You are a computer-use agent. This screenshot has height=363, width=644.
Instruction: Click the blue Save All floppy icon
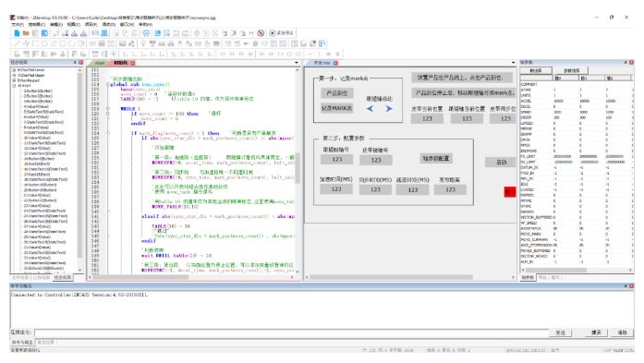coord(44,33)
